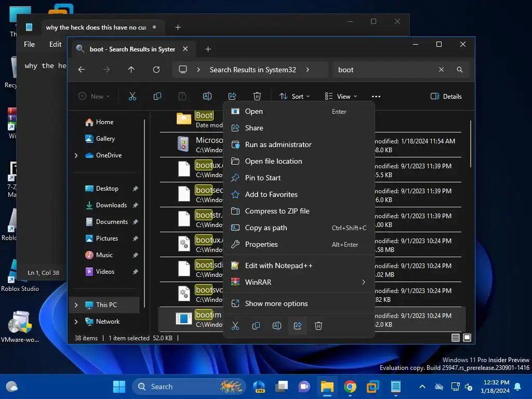
Task: Click chevron after Search Results in System32
Action: coord(308,70)
